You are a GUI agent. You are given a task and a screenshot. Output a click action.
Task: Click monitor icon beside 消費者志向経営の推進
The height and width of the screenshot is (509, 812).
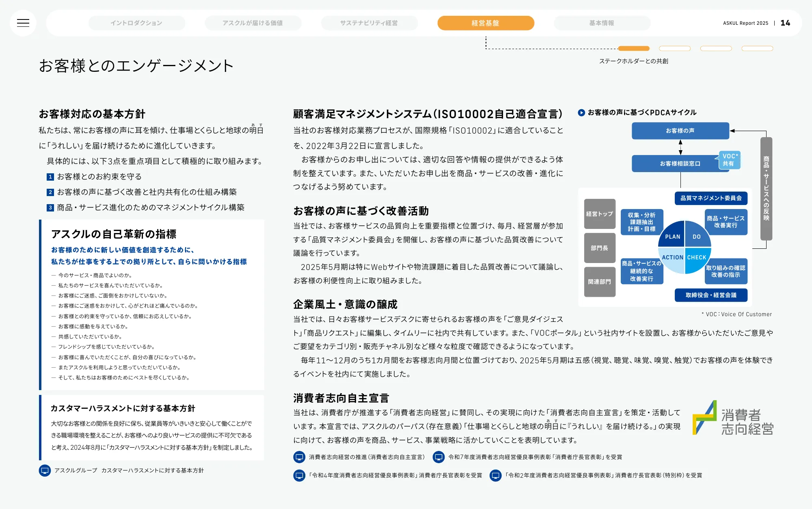click(x=299, y=457)
